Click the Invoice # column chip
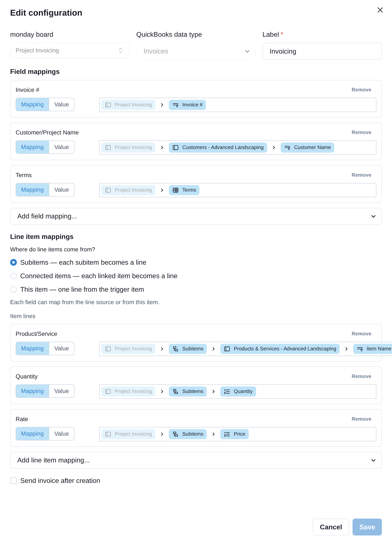Viewport: 392px width, 542px height. pyautogui.click(x=187, y=105)
